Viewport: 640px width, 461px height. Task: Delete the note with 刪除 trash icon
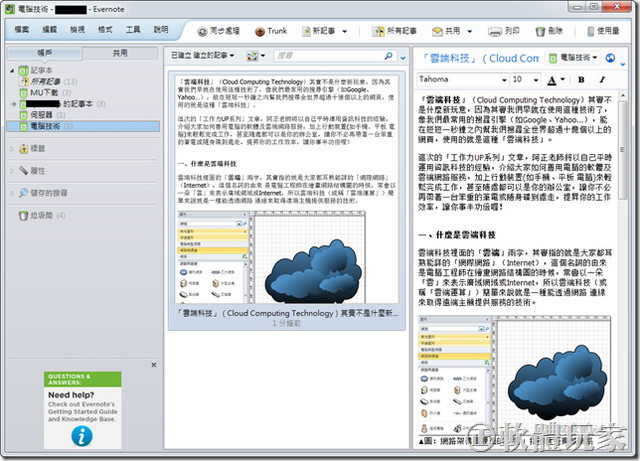(x=540, y=31)
